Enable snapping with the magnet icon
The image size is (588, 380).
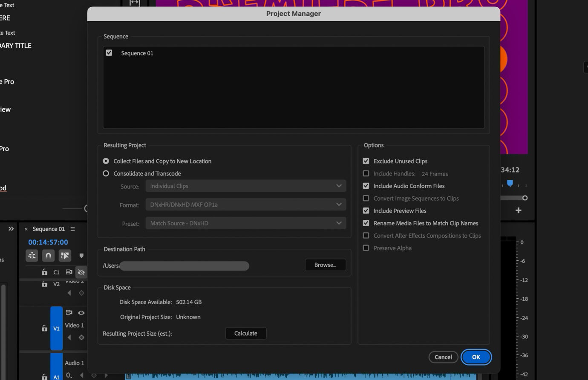point(48,256)
